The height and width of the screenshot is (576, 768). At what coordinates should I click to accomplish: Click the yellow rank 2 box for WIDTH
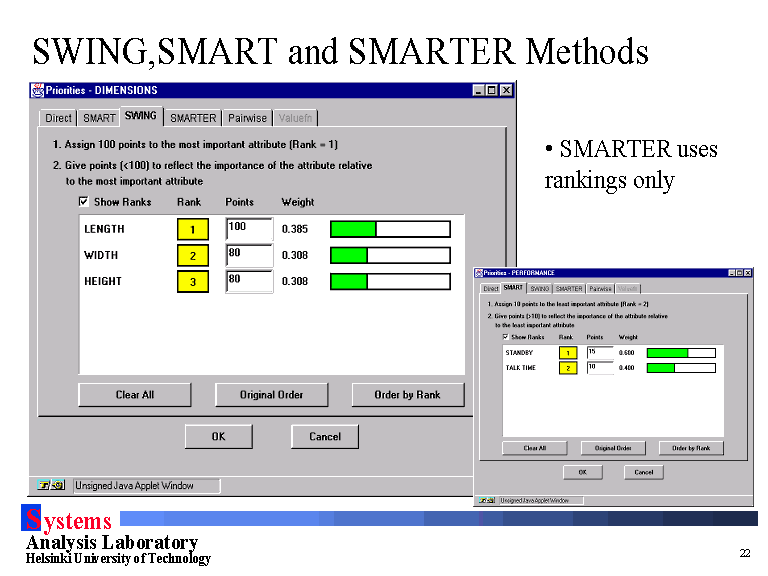[193, 256]
